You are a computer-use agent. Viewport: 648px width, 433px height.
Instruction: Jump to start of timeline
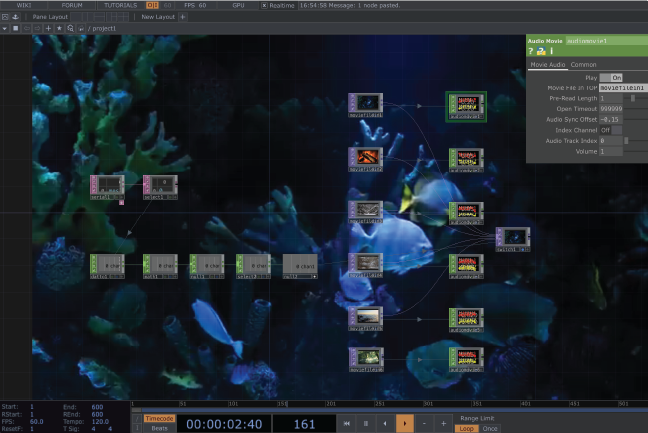coord(347,423)
